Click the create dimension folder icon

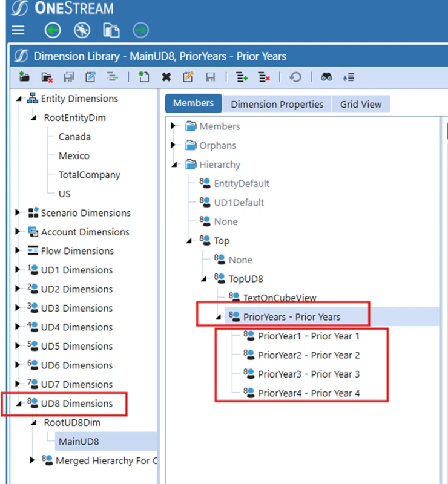[24, 77]
